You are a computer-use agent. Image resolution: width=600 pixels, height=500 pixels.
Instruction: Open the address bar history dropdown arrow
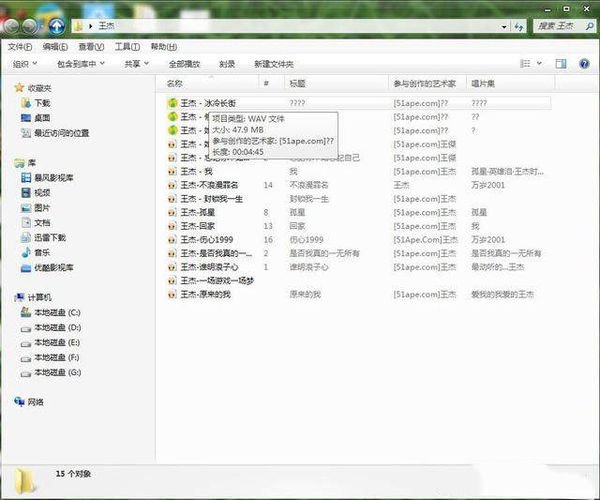point(504,27)
